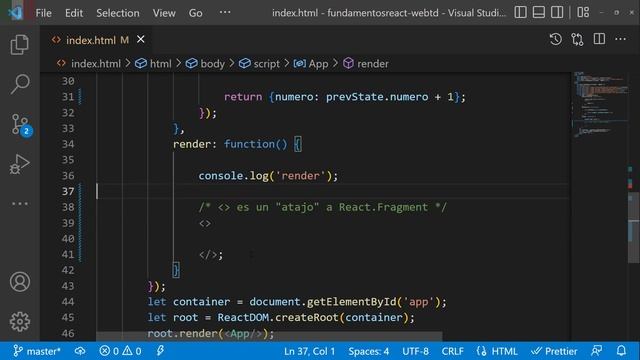The height and width of the screenshot is (360, 640).
Task: Click Ln 37, Col 1 cursor position
Action: pos(309,351)
